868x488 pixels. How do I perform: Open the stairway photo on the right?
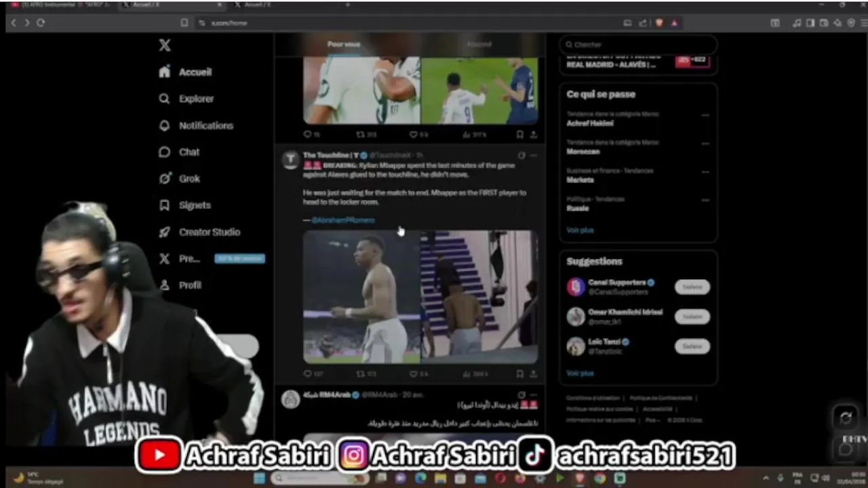[479, 297]
